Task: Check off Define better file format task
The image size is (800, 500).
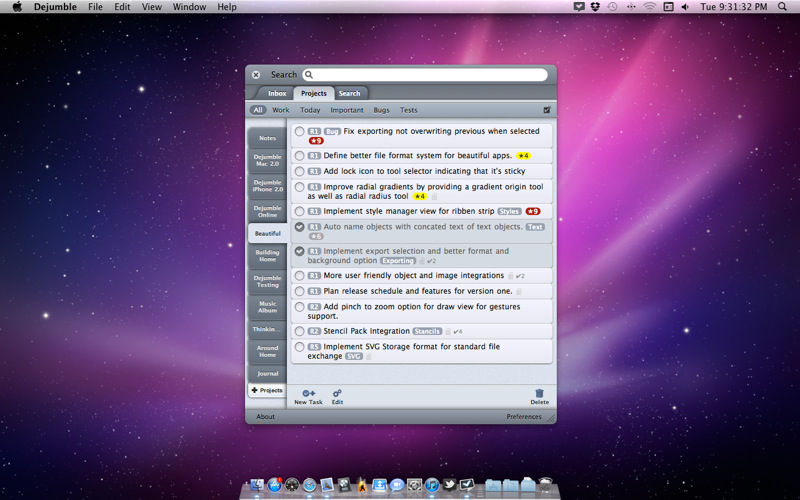Action: [x=300, y=156]
